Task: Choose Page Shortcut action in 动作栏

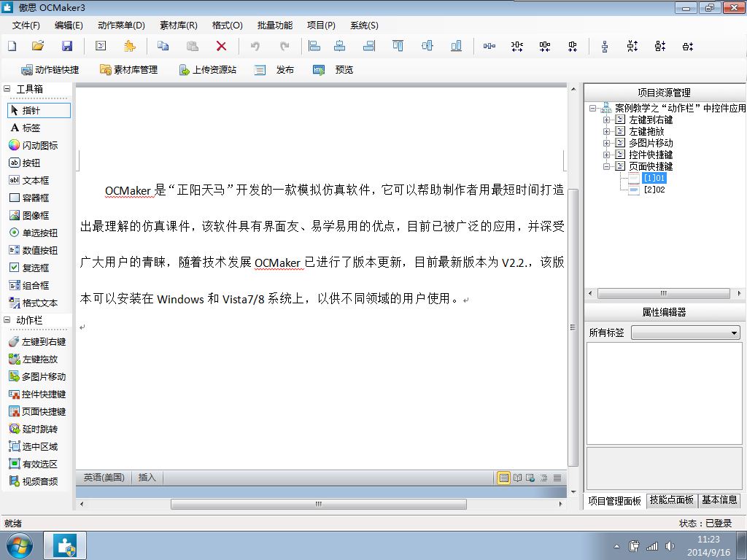Action: [37, 411]
